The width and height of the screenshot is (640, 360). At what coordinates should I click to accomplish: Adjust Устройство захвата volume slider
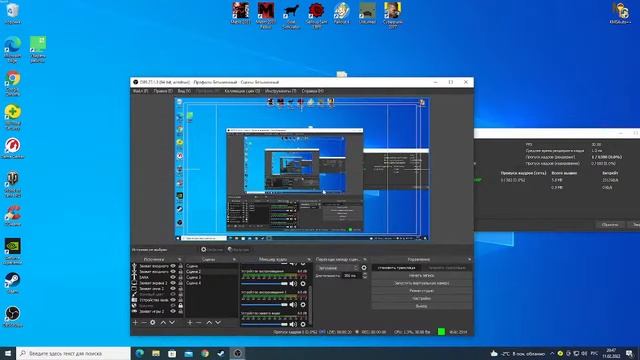point(264,324)
